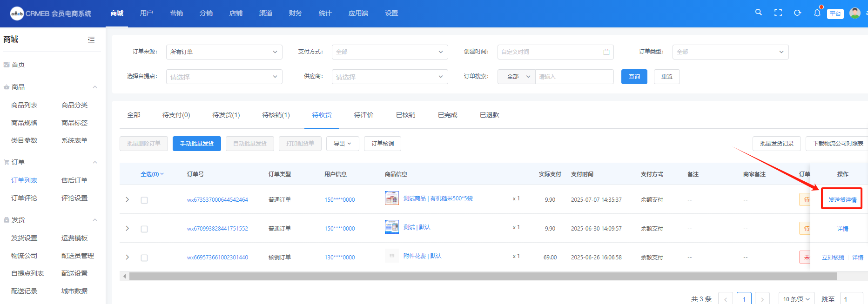Open 批量发货记录 records
The height and width of the screenshot is (304, 868).
777,144
